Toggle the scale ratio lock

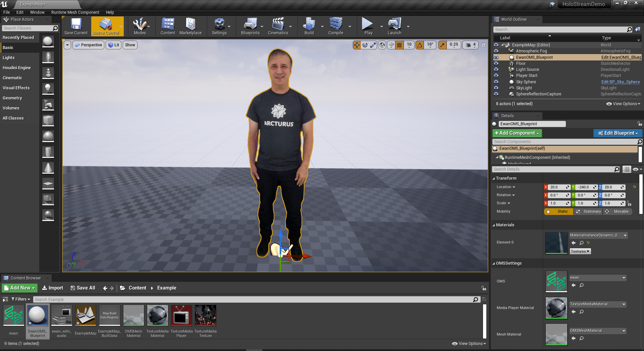[x=629, y=204]
